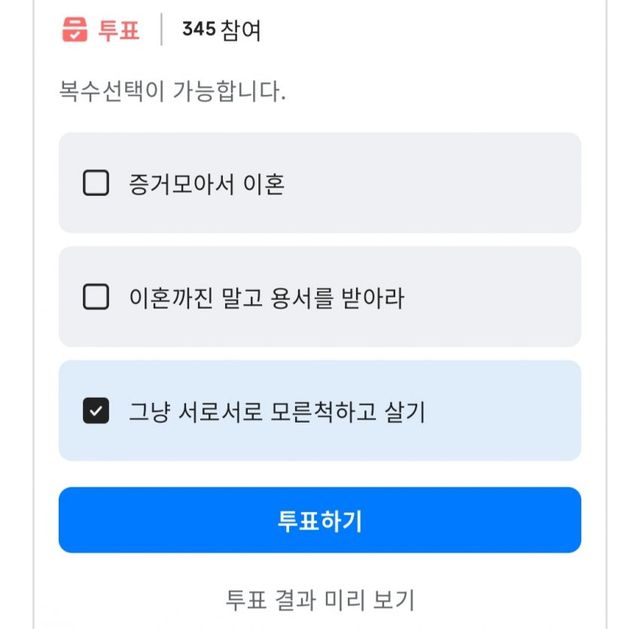Viewport: 640px width, 629px height.
Task: Click the red ballot box poll icon
Action: tap(75, 30)
